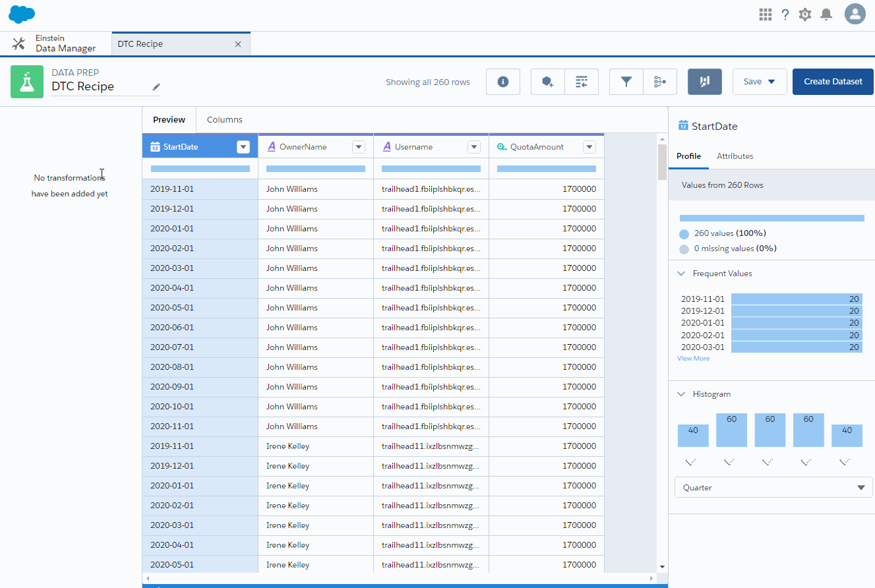Open the OwnerName column dropdown arrow
This screenshot has width=875, height=588.
359,147
